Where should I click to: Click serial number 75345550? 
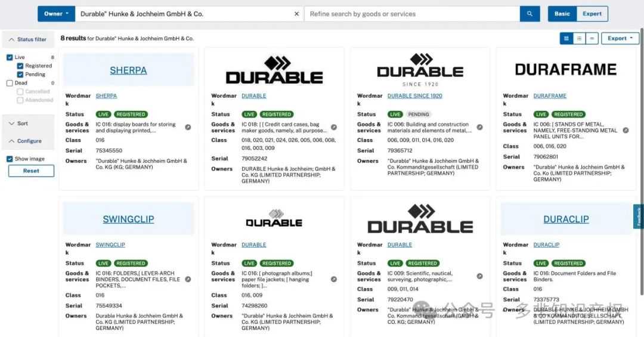click(x=109, y=150)
